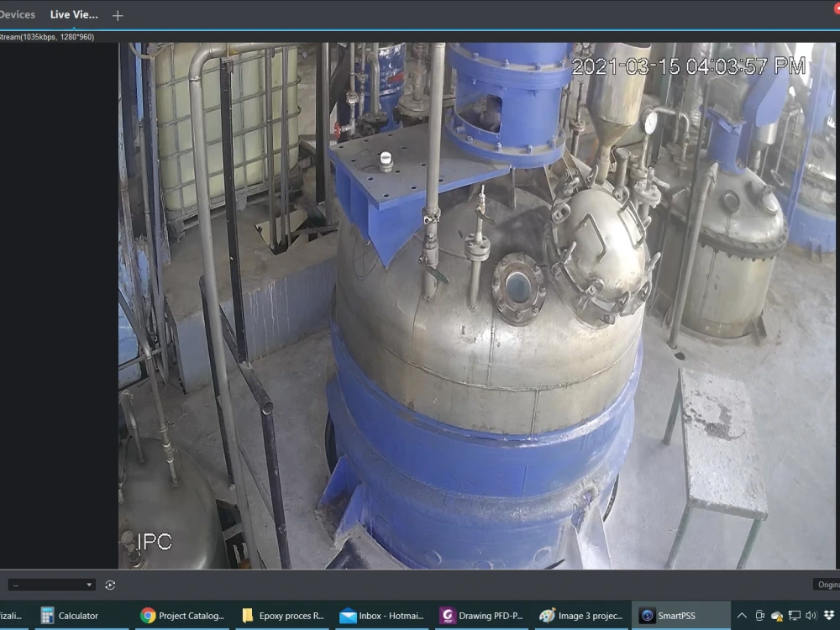Mute the system volume from the tray
840x630 pixels.
tap(809, 616)
